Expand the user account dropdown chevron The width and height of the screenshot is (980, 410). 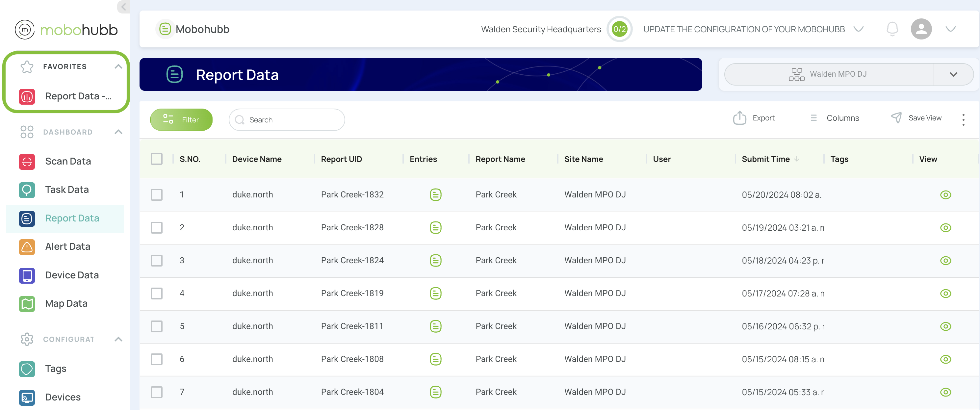[x=950, y=29]
